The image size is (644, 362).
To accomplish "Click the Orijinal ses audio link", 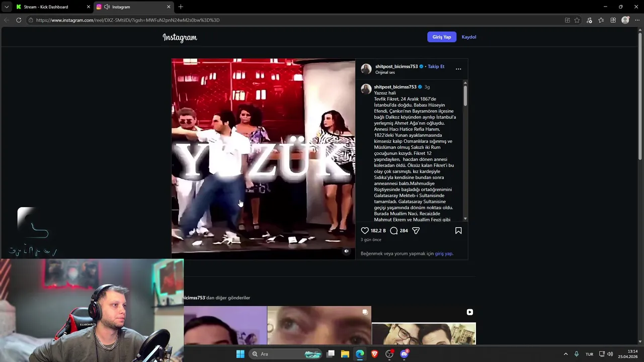I will (385, 72).
